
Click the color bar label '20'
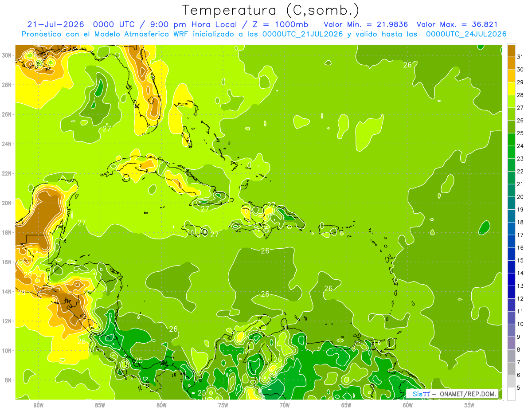click(x=520, y=197)
